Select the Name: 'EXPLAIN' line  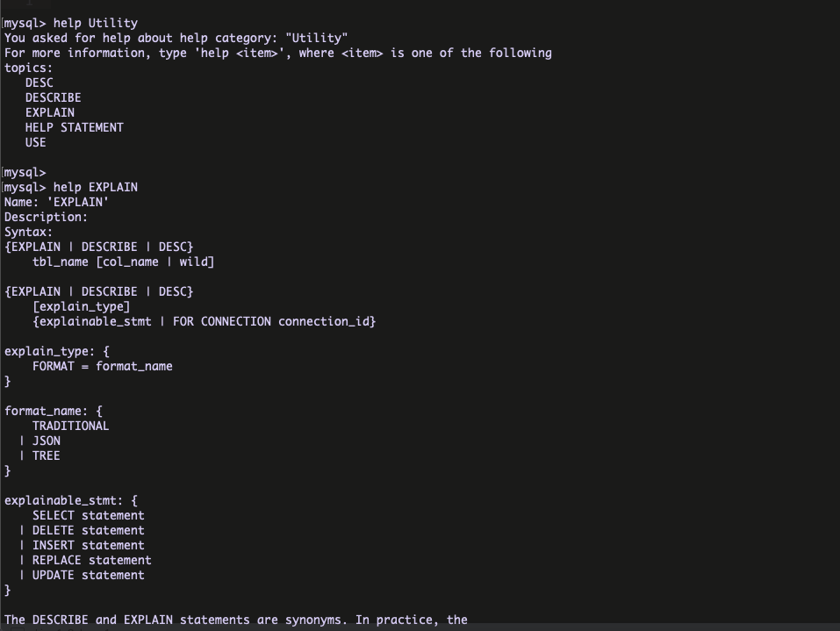pyautogui.click(x=56, y=202)
